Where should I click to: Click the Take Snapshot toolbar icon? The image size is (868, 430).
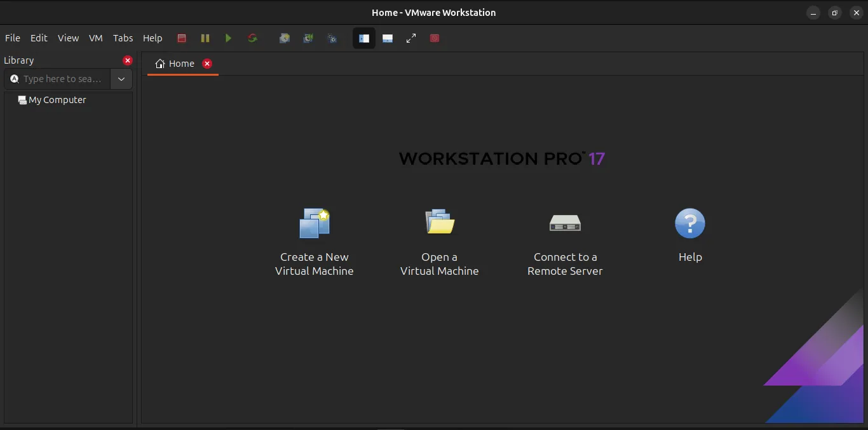point(285,38)
